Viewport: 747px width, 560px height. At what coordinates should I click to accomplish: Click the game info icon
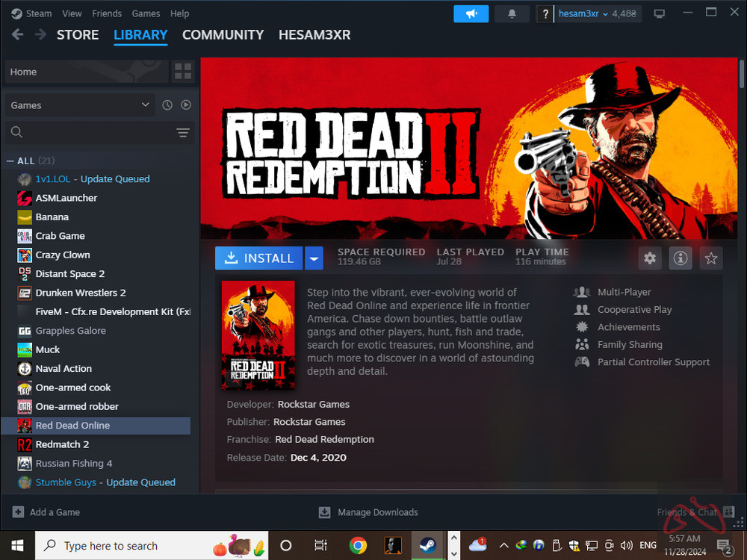click(x=681, y=258)
